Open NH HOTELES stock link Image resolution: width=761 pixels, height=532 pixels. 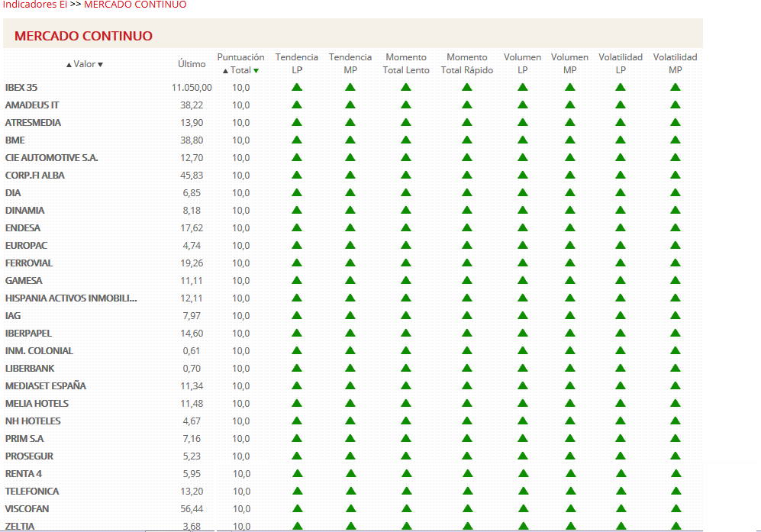click(x=33, y=421)
